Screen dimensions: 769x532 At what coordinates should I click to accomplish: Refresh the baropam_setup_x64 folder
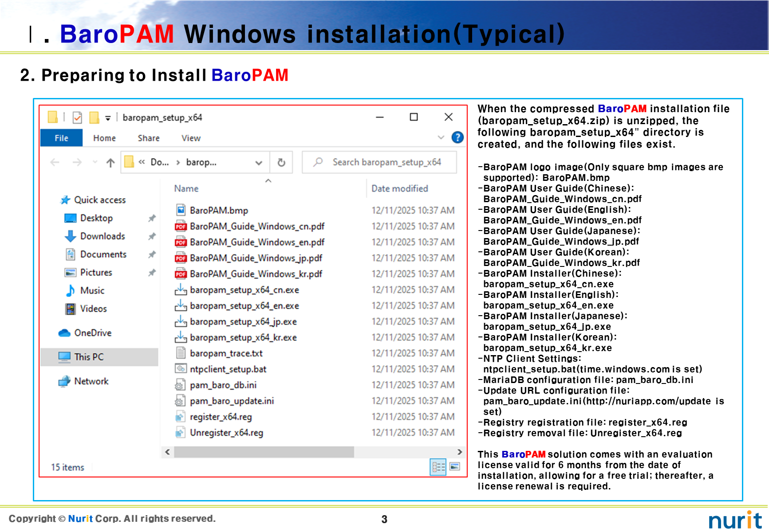[x=281, y=162]
